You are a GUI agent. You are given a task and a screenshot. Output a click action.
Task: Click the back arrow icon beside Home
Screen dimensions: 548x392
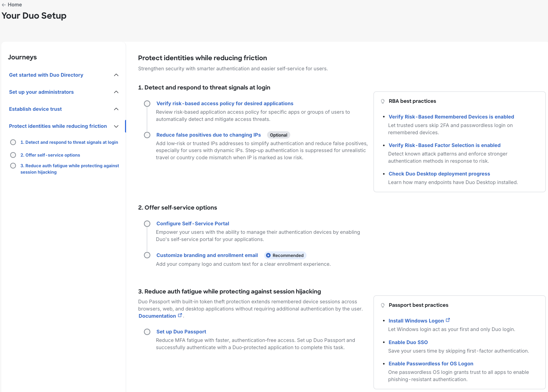pyautogui.click(x=4, y=5)
